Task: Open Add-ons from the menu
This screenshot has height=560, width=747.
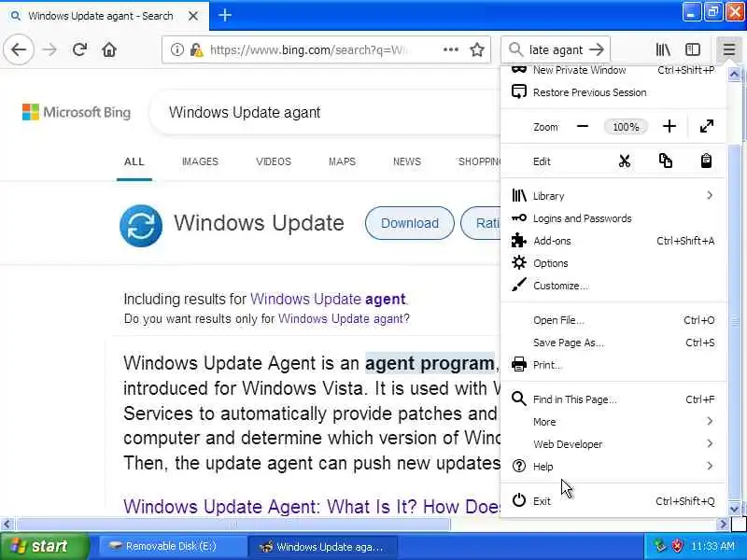Action: (613, 241)
